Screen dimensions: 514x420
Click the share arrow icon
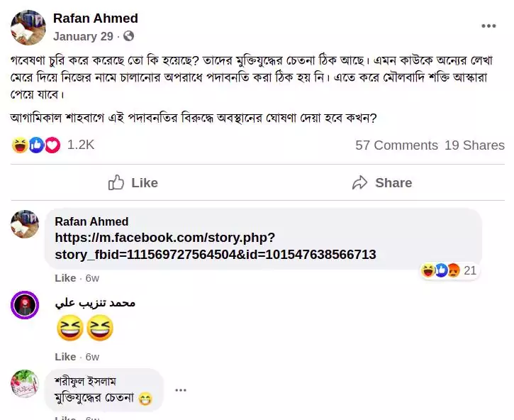360,183
